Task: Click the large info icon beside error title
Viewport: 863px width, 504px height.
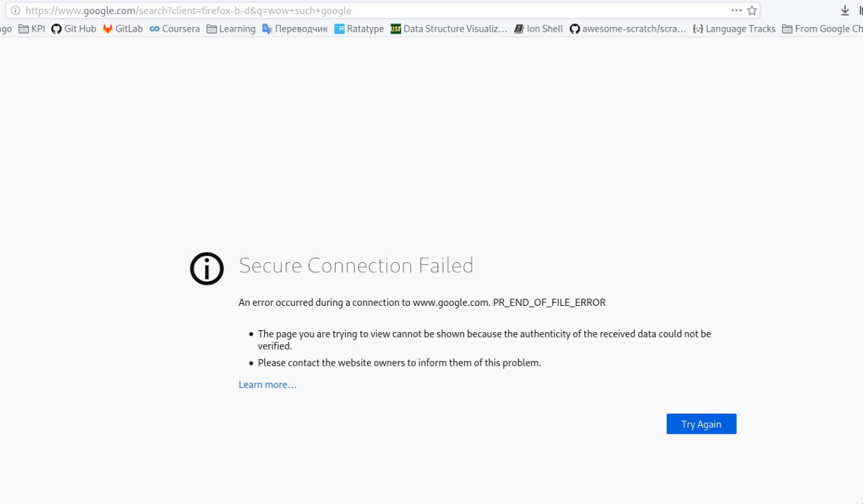Action: (207, 269)
